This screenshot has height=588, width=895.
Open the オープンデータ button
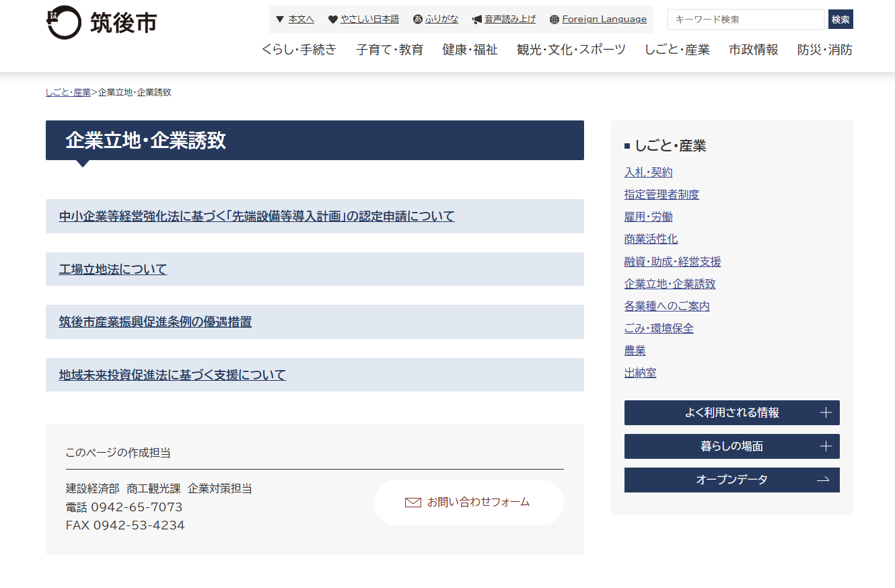click(x=731, y=480)
